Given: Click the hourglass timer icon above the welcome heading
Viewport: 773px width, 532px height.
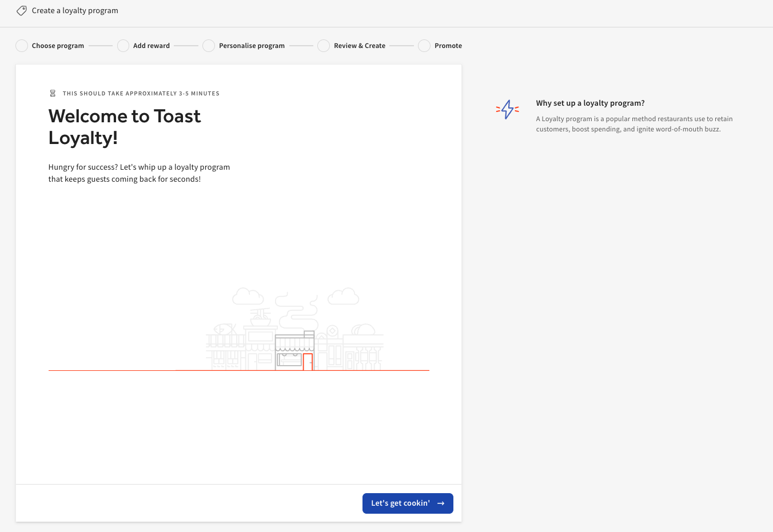Looking at the screenshot, I should click(53, 93).
